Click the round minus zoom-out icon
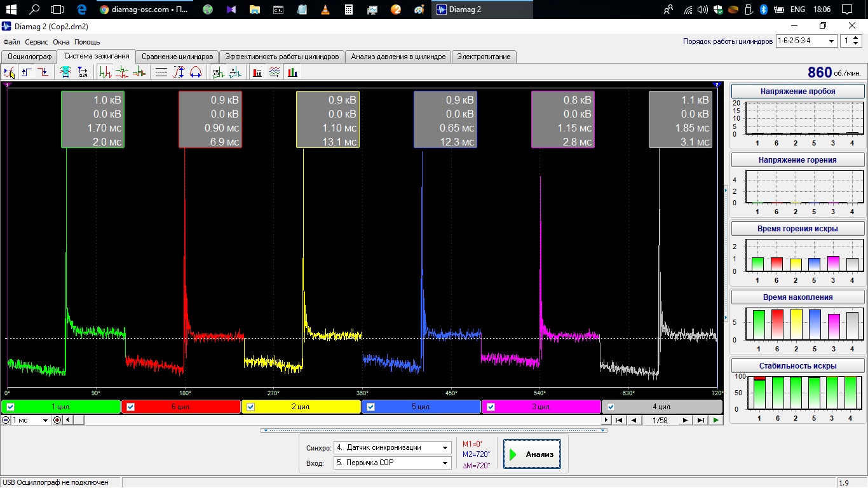The width and height of the screenshot is (868, 488). tap(6, 420)
